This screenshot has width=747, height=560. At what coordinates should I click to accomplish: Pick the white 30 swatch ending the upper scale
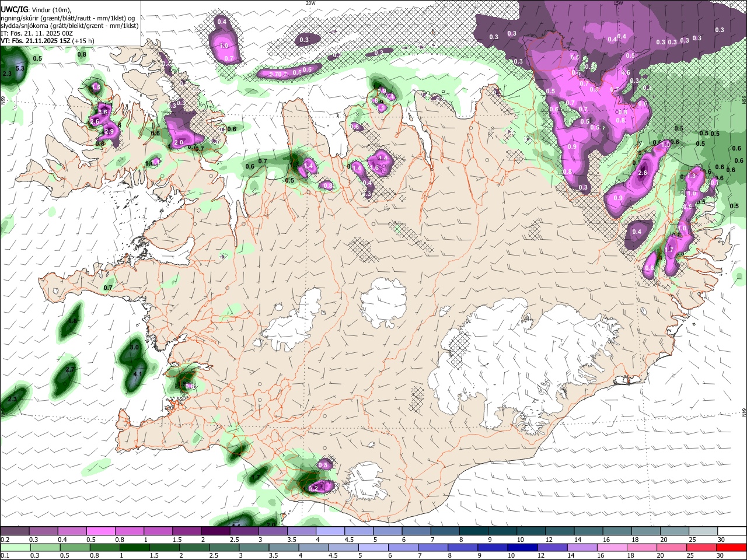pos(732,531)
